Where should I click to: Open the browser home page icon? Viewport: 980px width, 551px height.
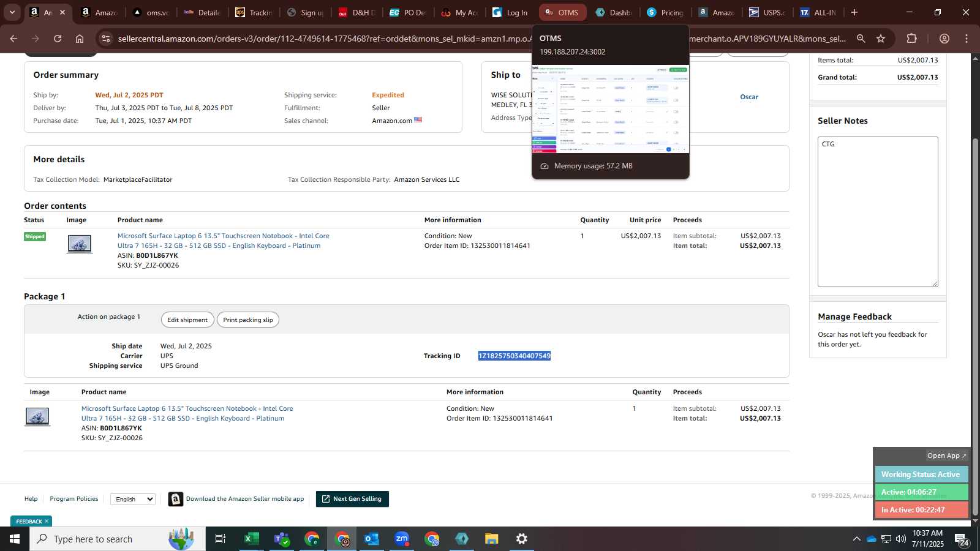coord(80,39)
